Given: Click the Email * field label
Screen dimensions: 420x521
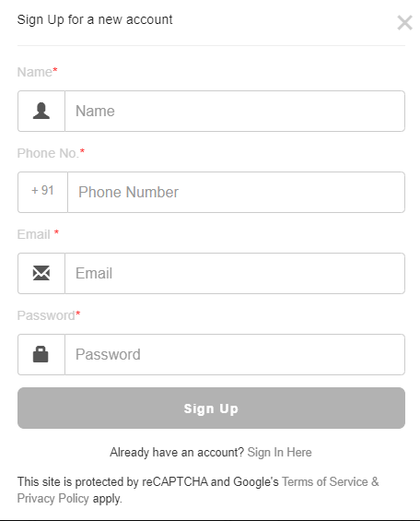Looking at the screenshot, I should (38, 234).
